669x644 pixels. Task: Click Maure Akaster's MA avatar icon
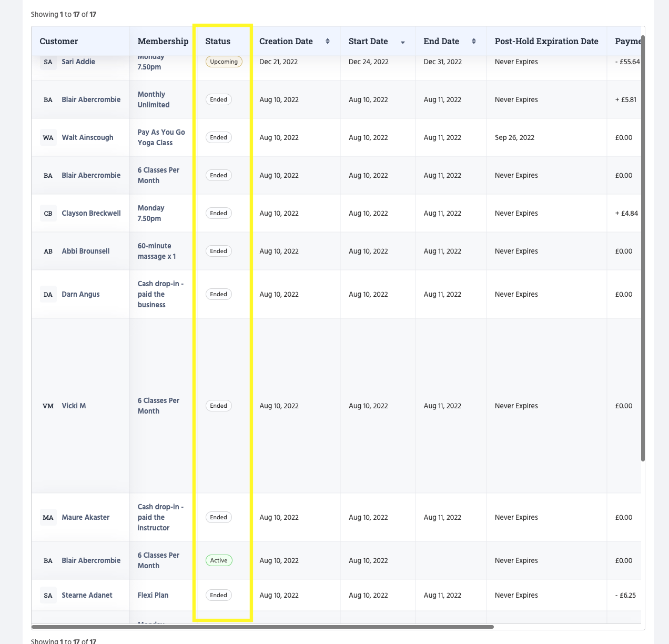coord(48,517)
